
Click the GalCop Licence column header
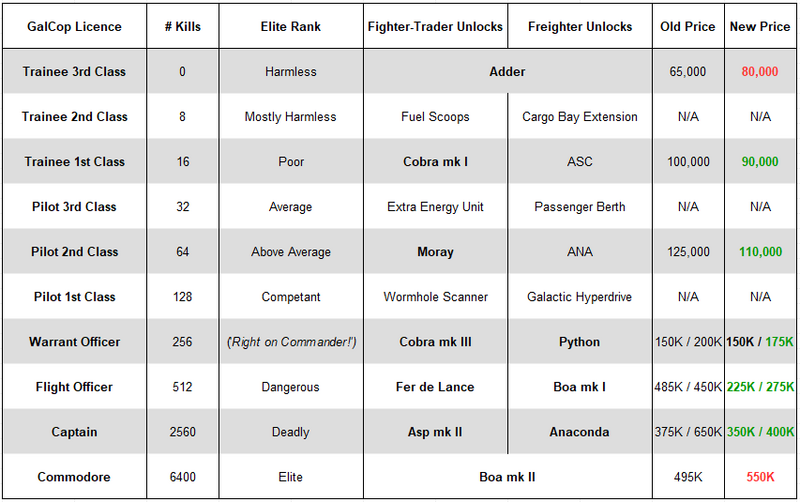click(x=75, y=27)
